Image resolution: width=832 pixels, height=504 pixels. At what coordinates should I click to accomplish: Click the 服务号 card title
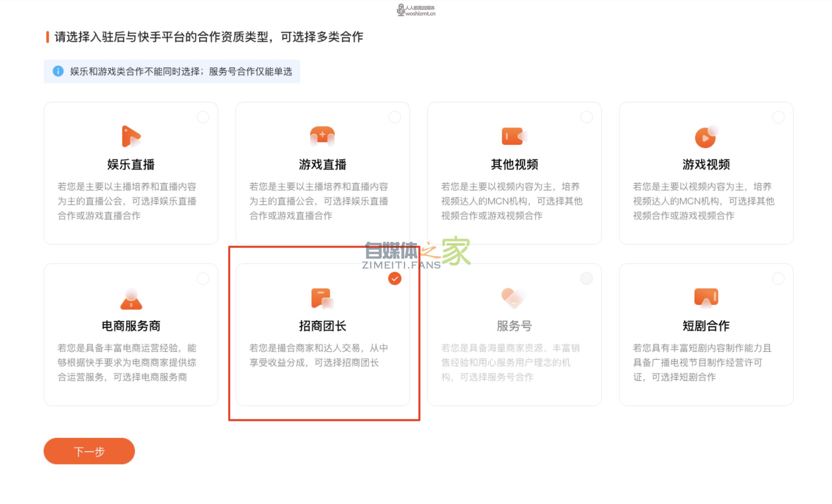click(514, 326)
